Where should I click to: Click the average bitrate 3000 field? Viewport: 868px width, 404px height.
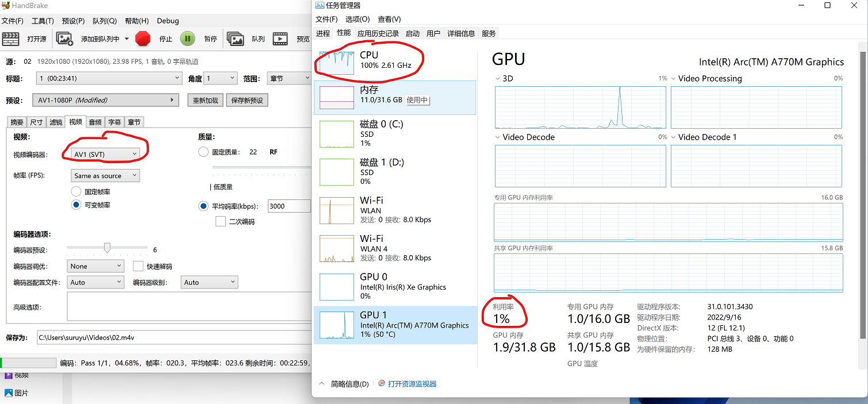tap(289, 206)
